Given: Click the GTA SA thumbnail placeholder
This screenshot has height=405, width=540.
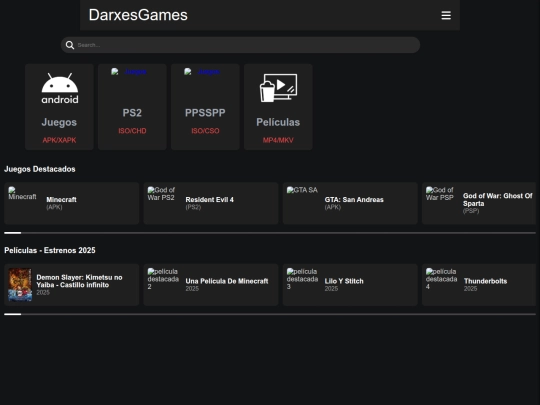Looking at the screenshot, I should coord(302,190).
